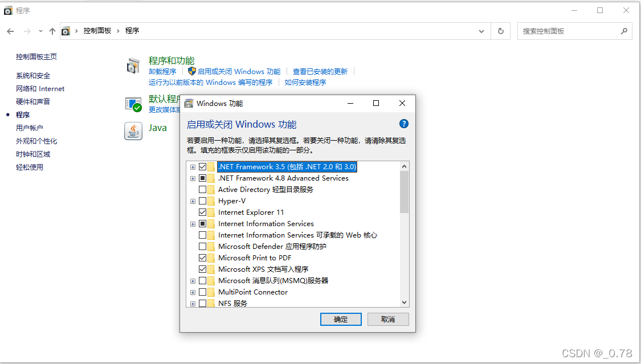
Task: Open recent locations dropdown arrow
Action: click(x=40, y=31)
